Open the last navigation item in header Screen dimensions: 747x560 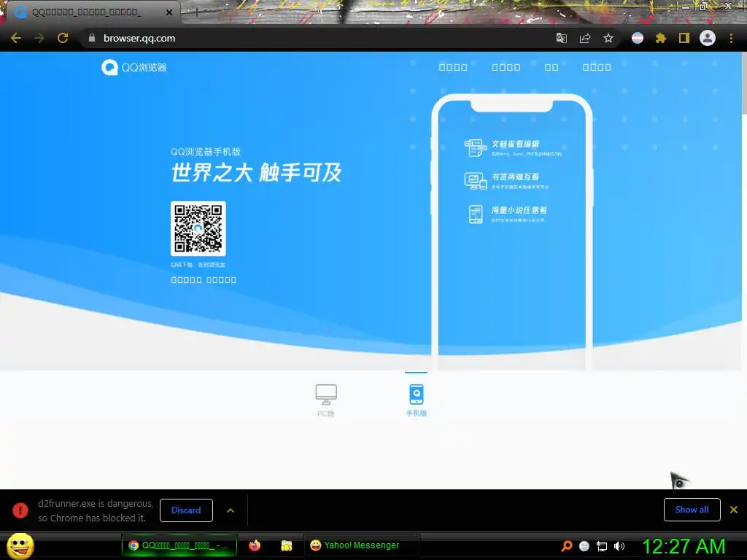tap(597, 67)
